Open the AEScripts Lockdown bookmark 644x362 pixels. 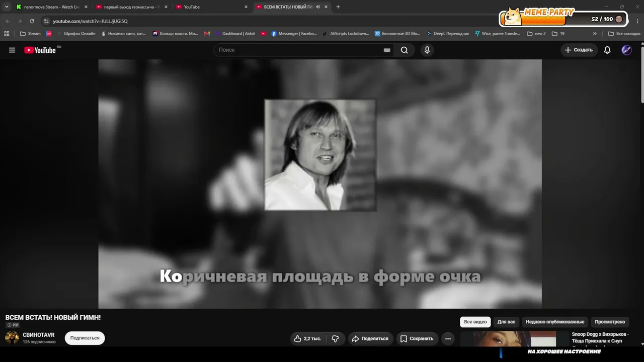pyautogui.click(x=346, y=34)
